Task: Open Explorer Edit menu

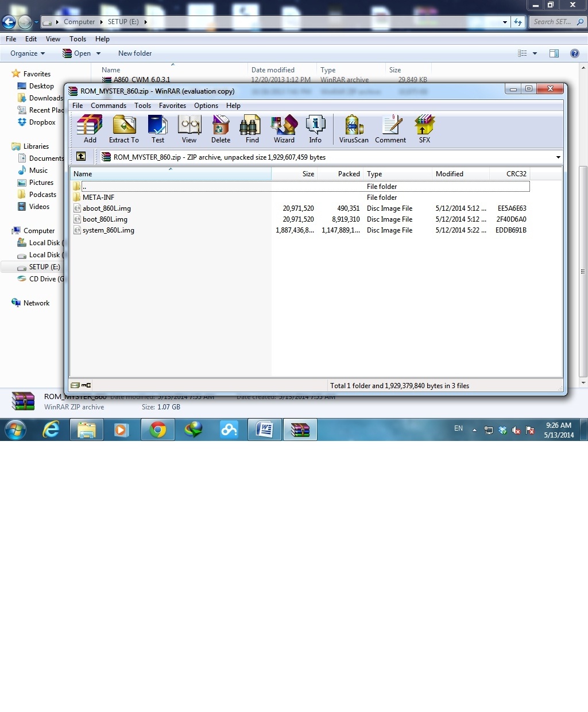Action: (x=31, y=39)
